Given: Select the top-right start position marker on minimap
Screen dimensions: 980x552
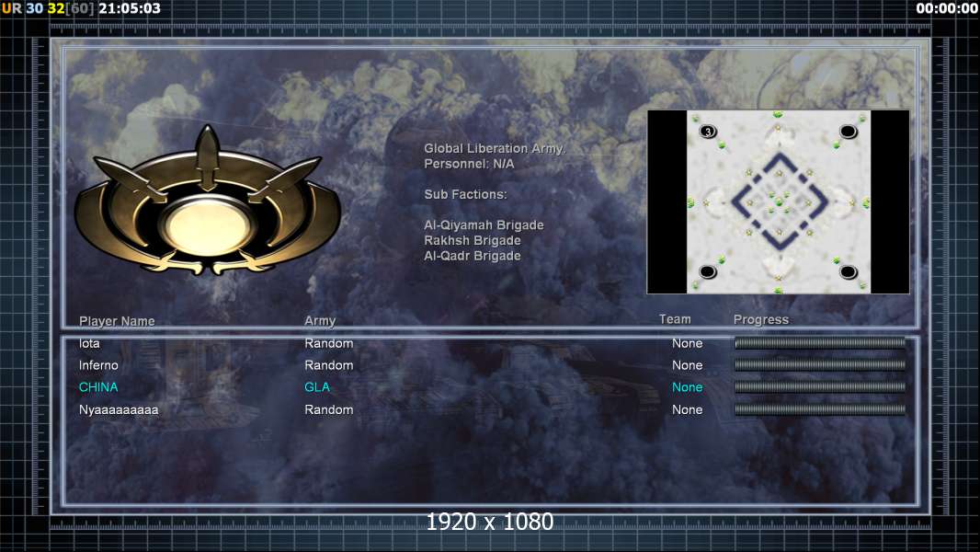Looking at the screenshot, I should (x=849, y=132).
